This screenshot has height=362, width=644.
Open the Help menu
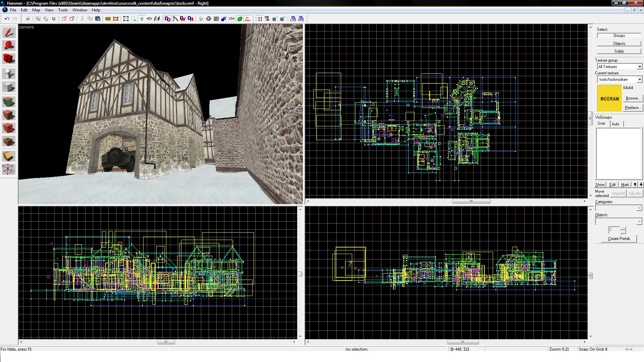pyautogui.click(x=96, y=10)
